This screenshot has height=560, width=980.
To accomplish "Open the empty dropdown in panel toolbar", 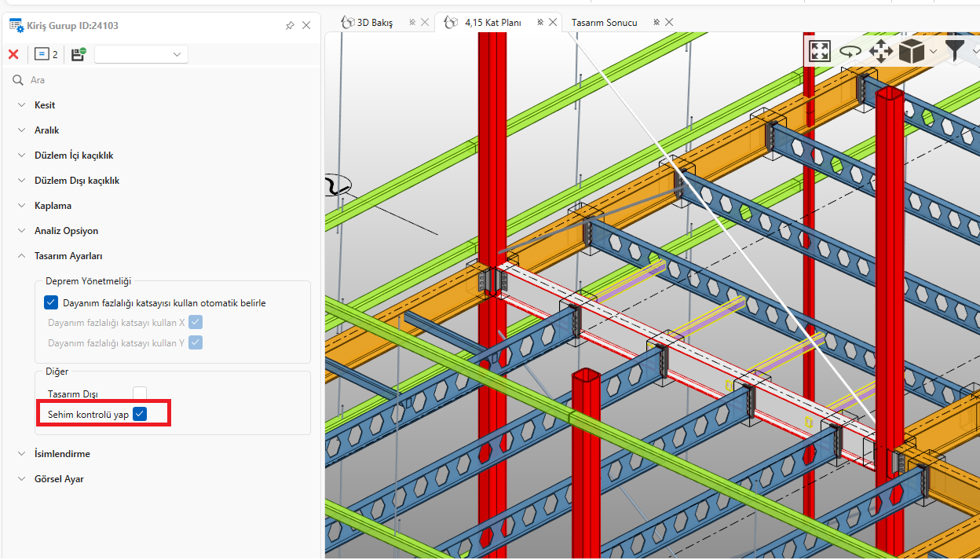I will click(141, 54).
